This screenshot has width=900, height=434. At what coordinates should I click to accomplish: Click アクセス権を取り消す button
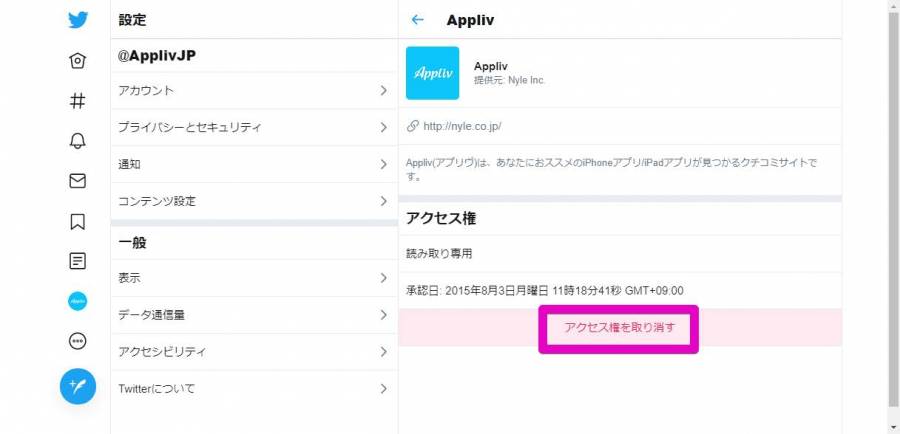click(619, 328)
